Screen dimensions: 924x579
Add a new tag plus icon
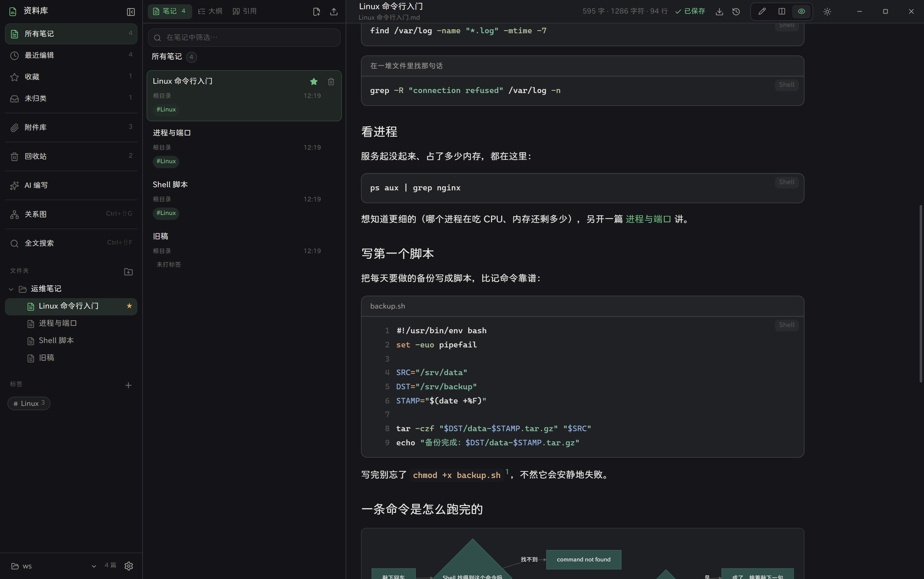(128, 385)
